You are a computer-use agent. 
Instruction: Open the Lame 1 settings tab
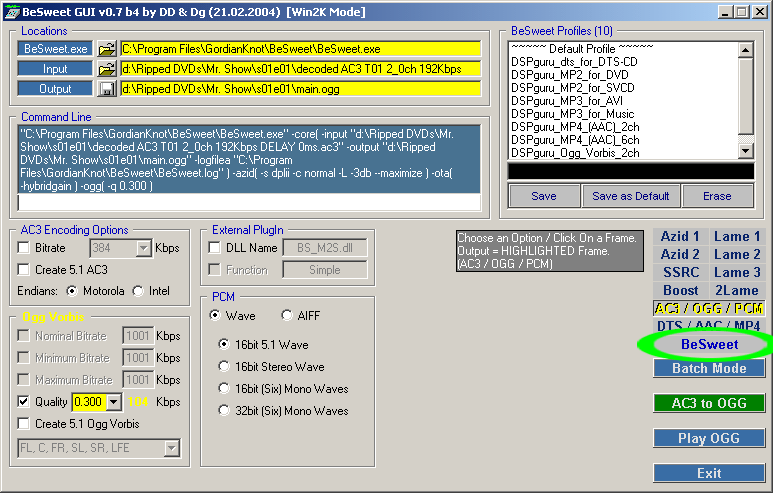click(x=737, y=237)
